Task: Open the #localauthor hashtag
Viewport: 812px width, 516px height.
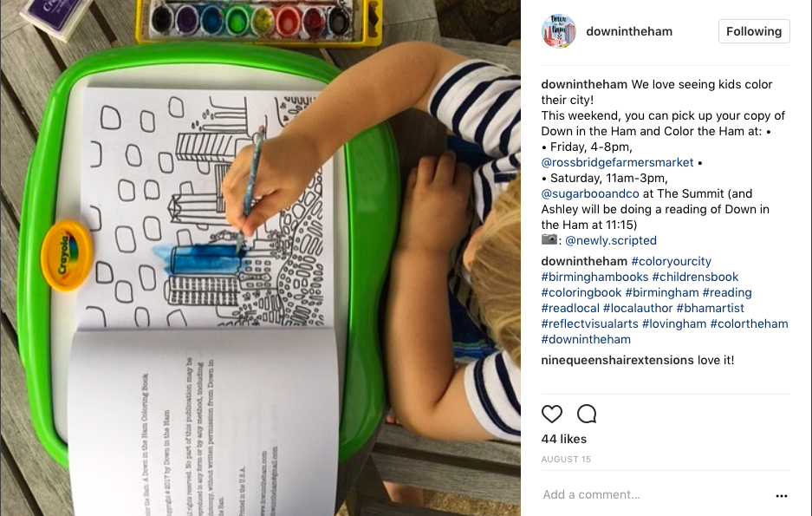Action: click(x=638, y=308)
